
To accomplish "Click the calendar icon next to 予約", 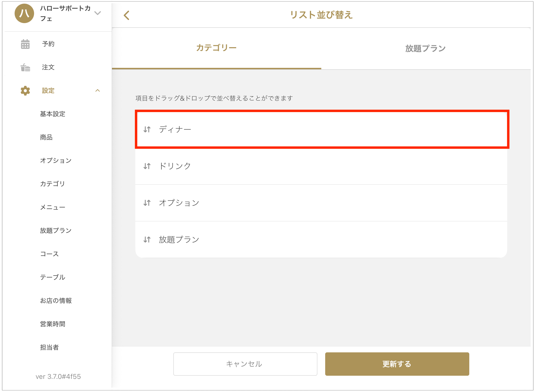I will click(x=25, y=44).
